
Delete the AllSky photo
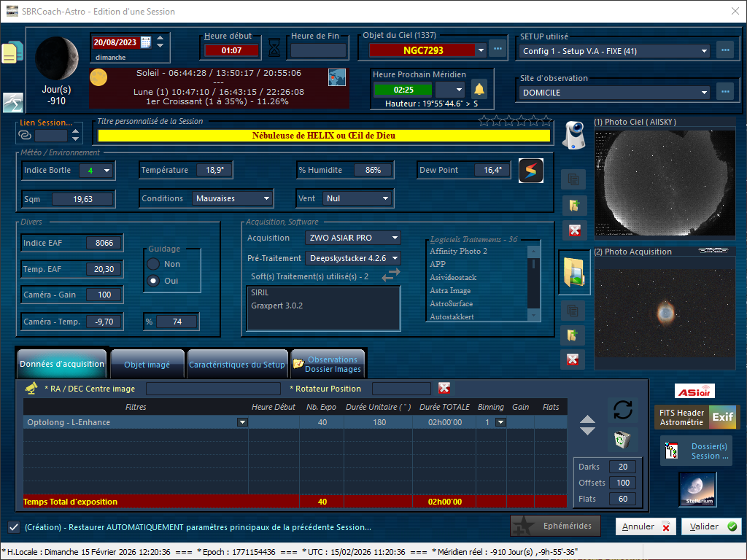click(x=575, y=230)
